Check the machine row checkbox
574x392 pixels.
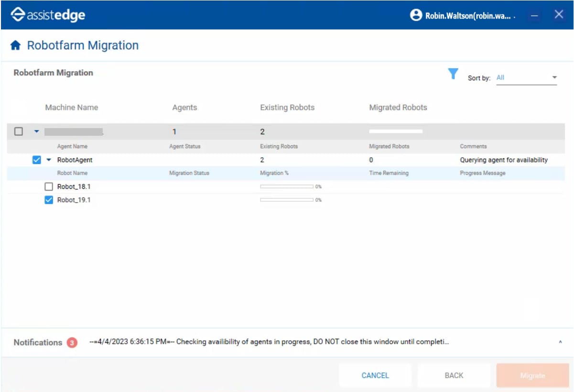(18, 131)
